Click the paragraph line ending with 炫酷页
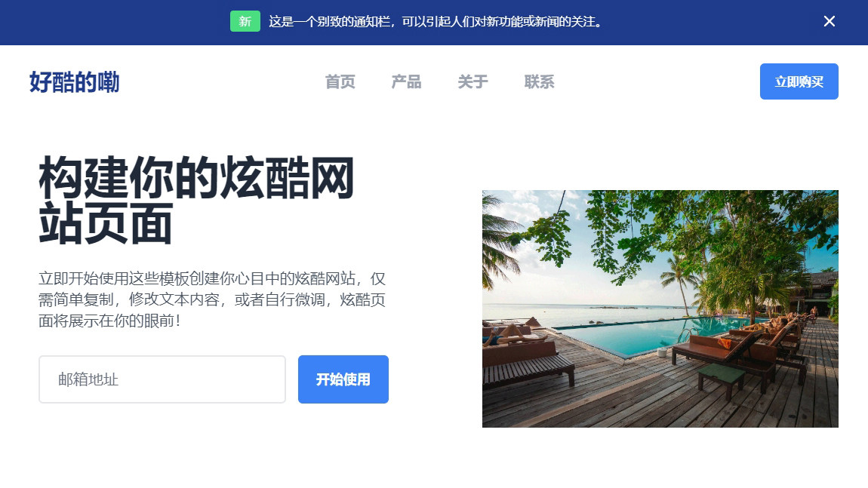 click(212, 299)
